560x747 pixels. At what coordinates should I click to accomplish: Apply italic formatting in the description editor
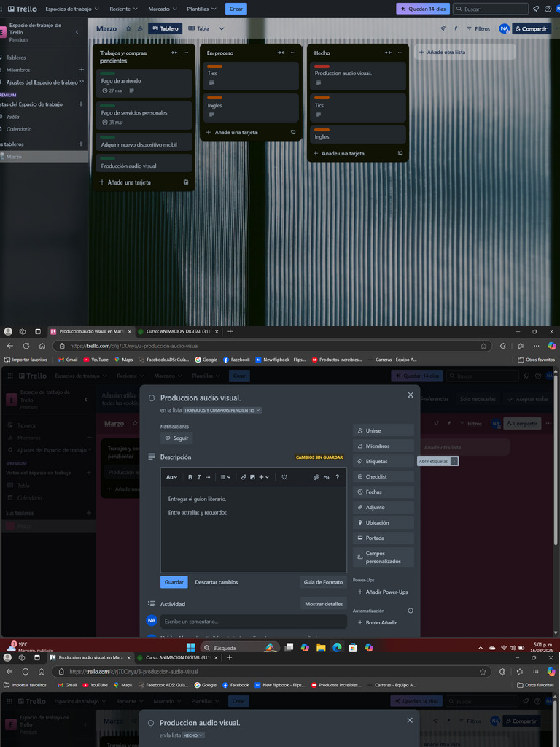pos(199,477)
